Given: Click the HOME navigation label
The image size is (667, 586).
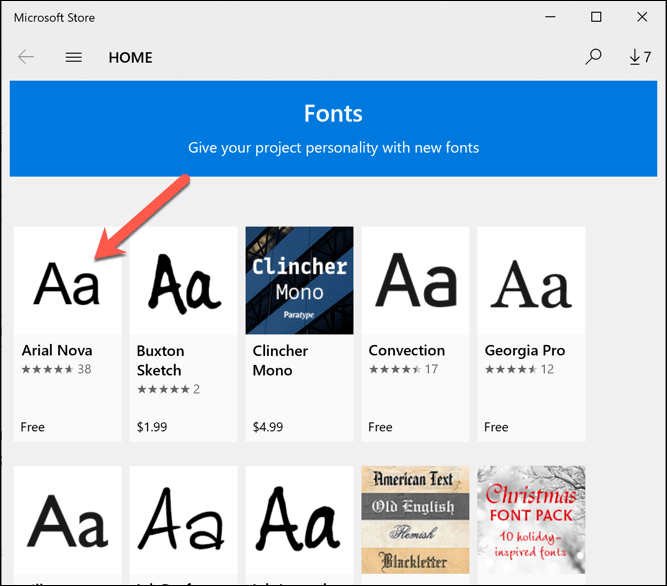Looking at the screenshot, I should click(x=130, y=57).
